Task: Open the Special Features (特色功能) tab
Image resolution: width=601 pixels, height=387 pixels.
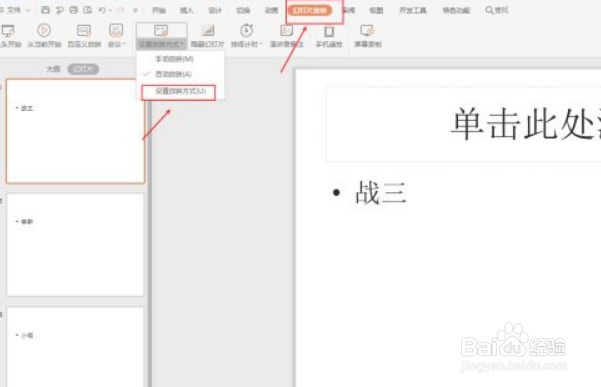Action: pos(456,10)
